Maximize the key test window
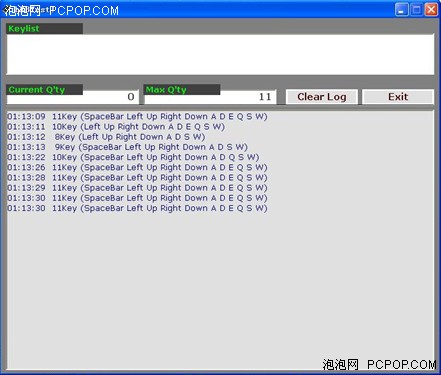Viewport: 441px width, 375px height. pos(416,10)
